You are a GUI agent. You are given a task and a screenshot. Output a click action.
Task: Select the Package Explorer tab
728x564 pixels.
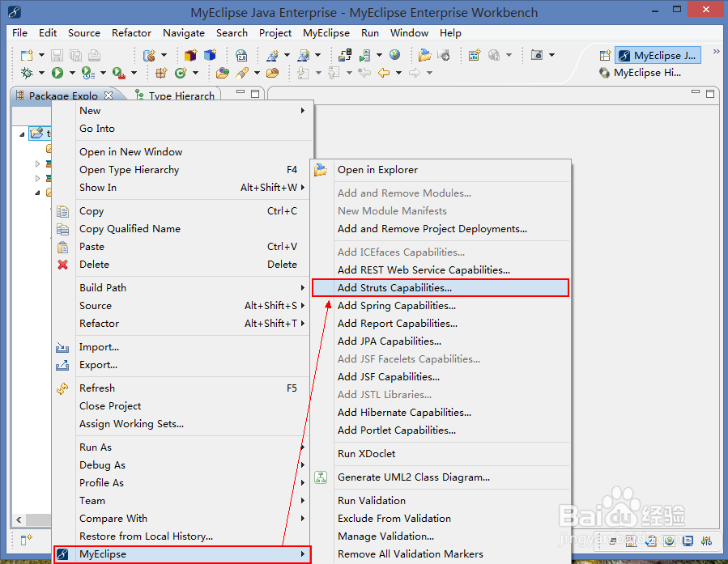click(63, 95)
